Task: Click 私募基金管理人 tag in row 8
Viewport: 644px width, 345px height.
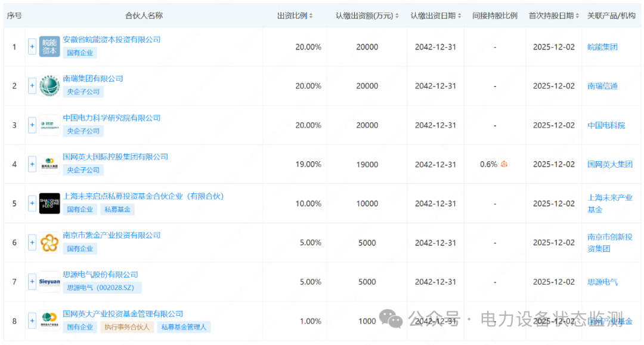Action: pyautogui.click(x=184, y=327)
